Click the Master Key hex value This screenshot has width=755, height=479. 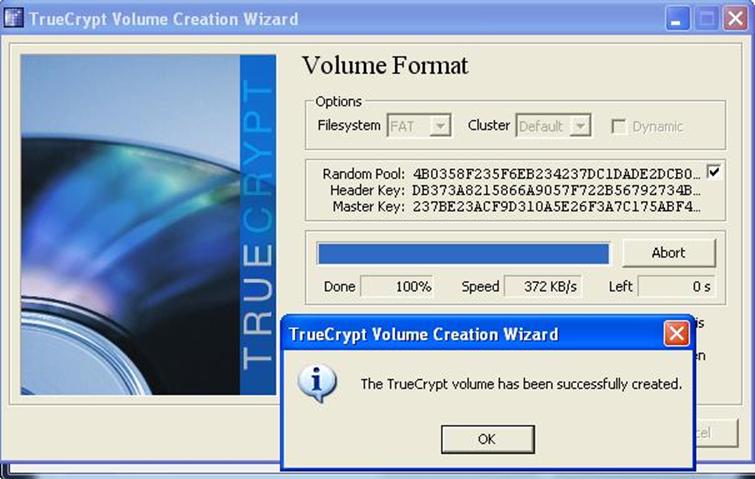tap(555, 207)
